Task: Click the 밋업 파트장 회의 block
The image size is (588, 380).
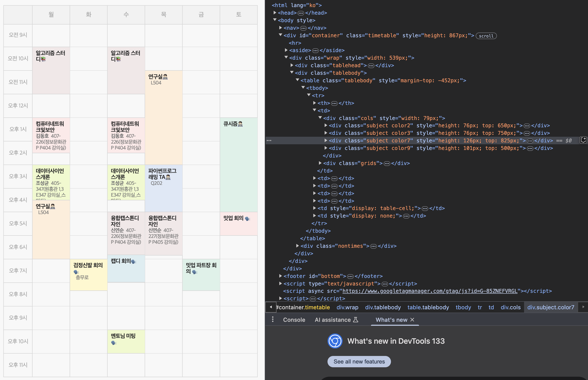Action: 201,275
